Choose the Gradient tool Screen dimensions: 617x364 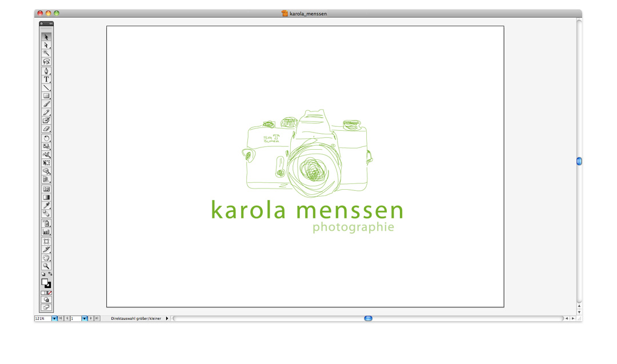(x=46, y=197)
